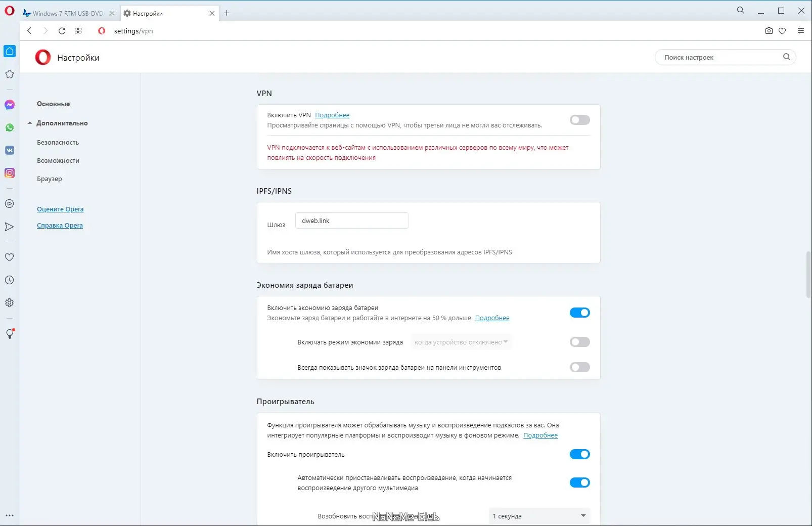Toggle 'Включать режим экономии заряда' switch
Viewport: 812px width, 526px height.
pos(580,342)
